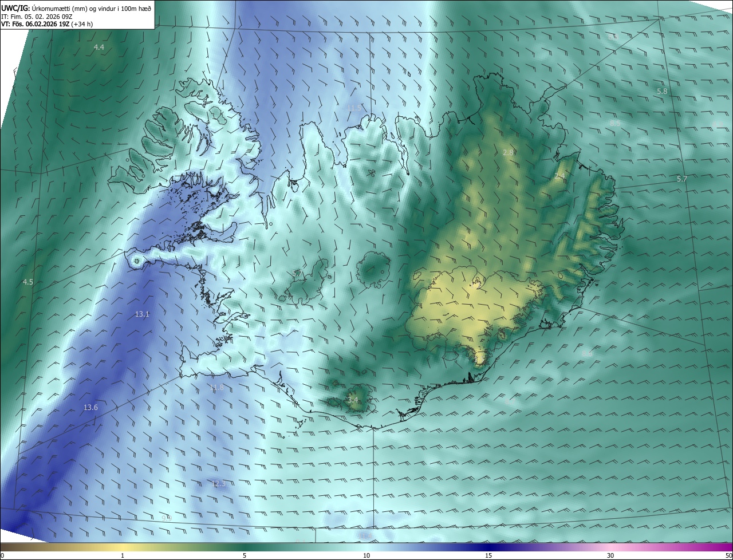Click the 30 tick on the color scale
This screenshot has width=733, height=560.
[610, 555]
